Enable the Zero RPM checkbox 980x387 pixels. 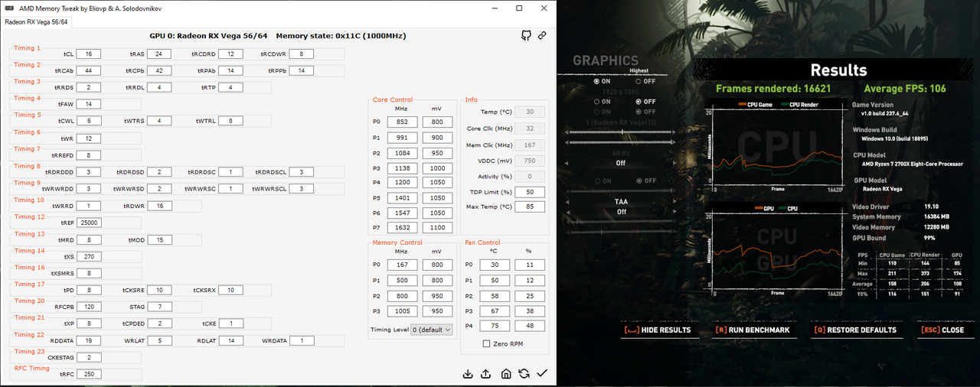pyautogui.click(x=487, y=344)
